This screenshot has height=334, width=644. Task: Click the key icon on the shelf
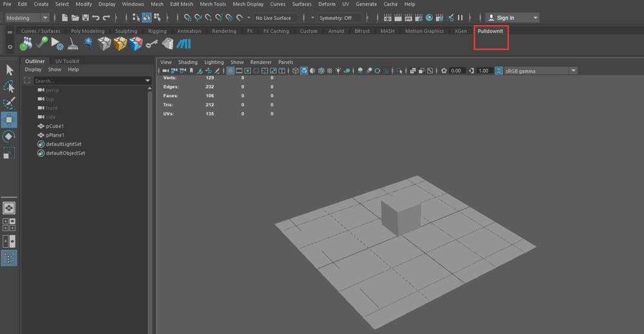click(x=152, y=44)
